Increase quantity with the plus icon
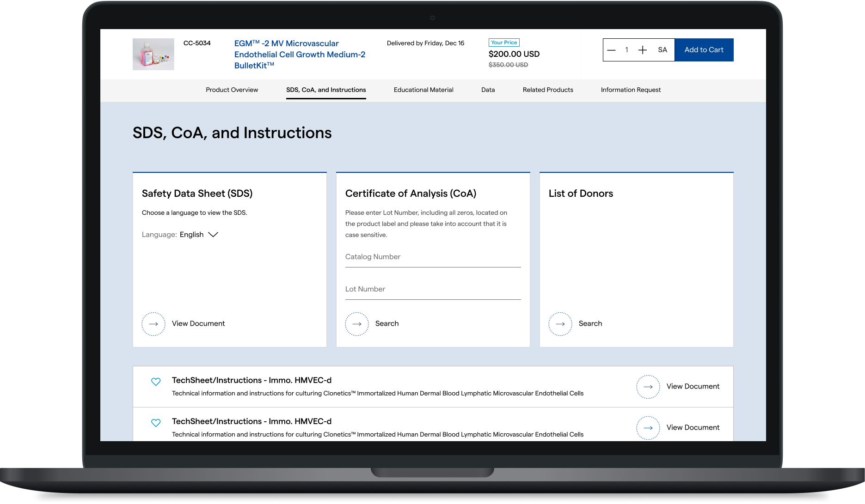865x504 pixels. point(643,50)
